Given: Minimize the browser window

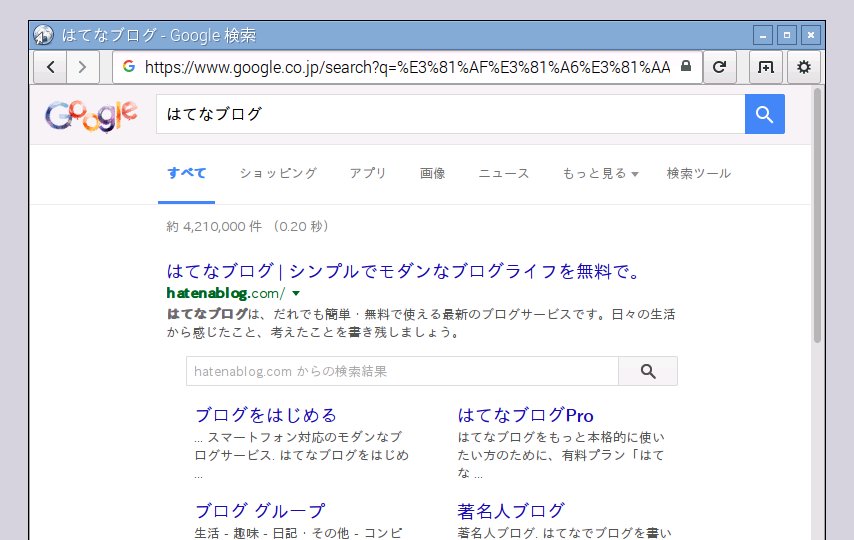Looking at the screenshot, I should 763,35.
